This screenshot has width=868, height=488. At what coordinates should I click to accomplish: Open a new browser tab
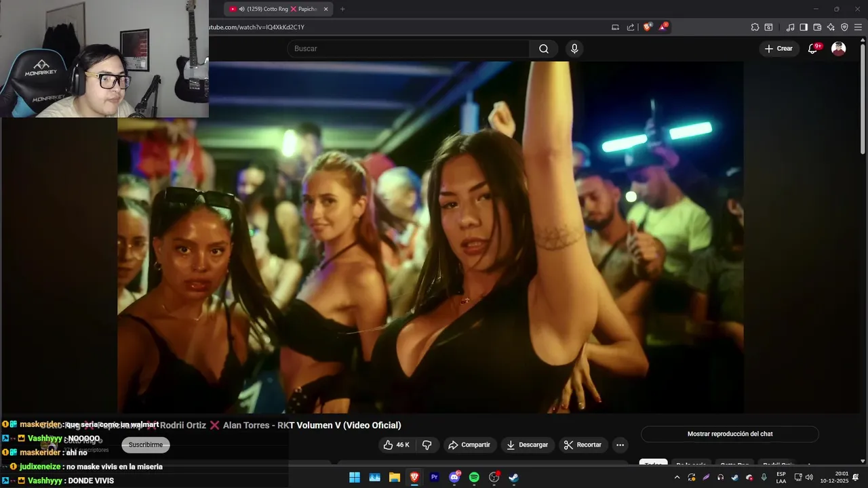tap(342, 9)
